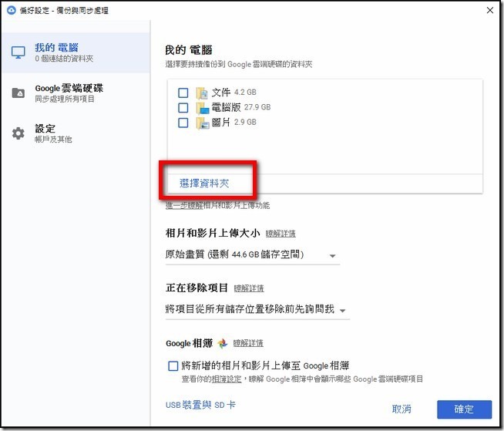Close the preferences window

(490, 10)
